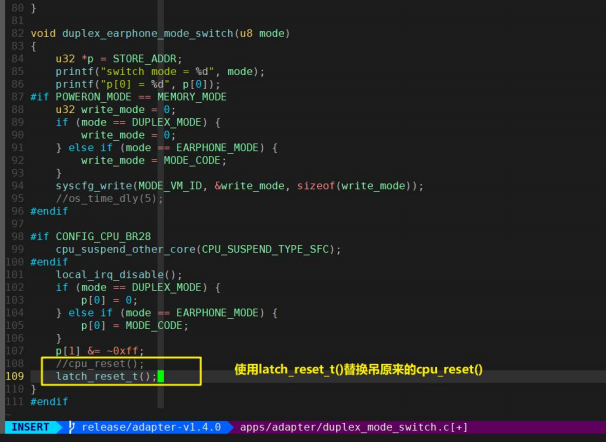This screenshot has width=606, height=442.
Task: Click CPU_SUSPEND_TYPE_SFC argument
Action: pyautogui.click(x=265, y=249)
